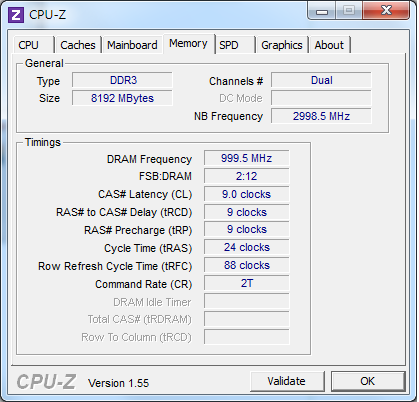Select the FSB:DRAM ratio 2:12

[247, 176]
